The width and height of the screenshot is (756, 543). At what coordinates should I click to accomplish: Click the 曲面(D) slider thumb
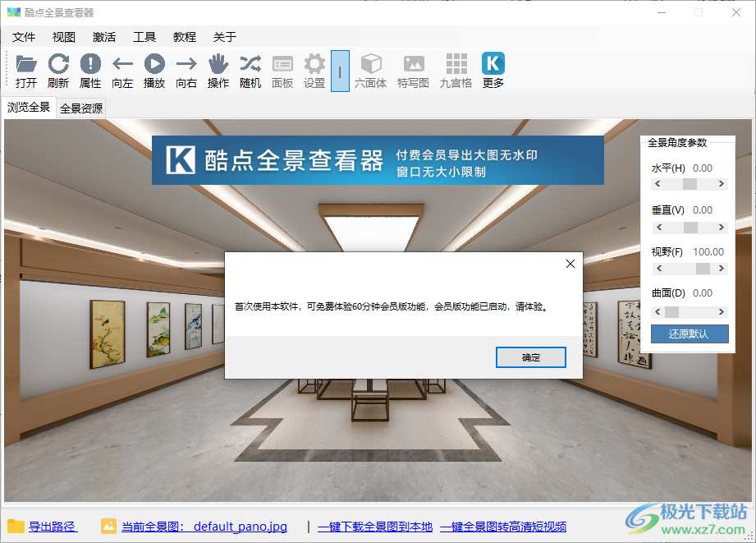[671, 312]
